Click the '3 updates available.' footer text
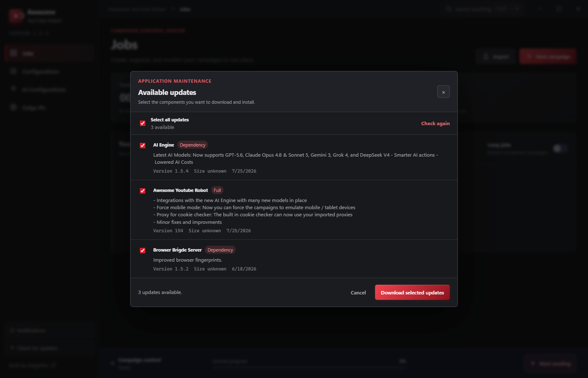The height and width of the screenshot is (378, 588). point(160,292)
